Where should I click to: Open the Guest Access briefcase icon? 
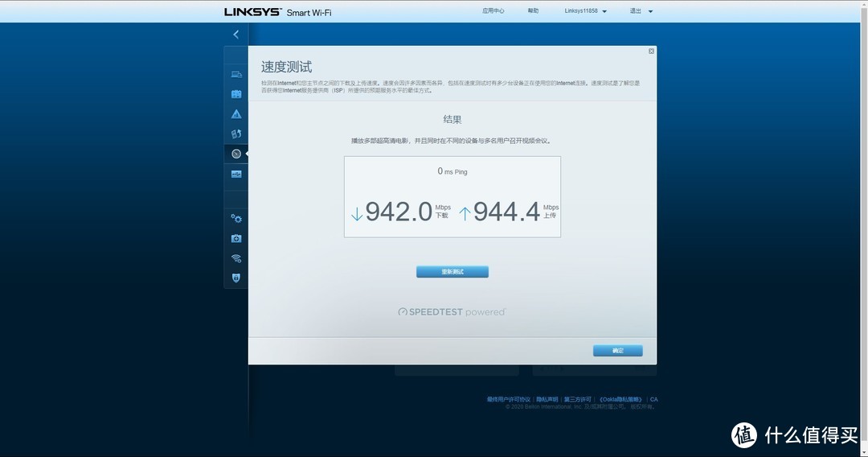pyautogui.click(x=236, y=94)
